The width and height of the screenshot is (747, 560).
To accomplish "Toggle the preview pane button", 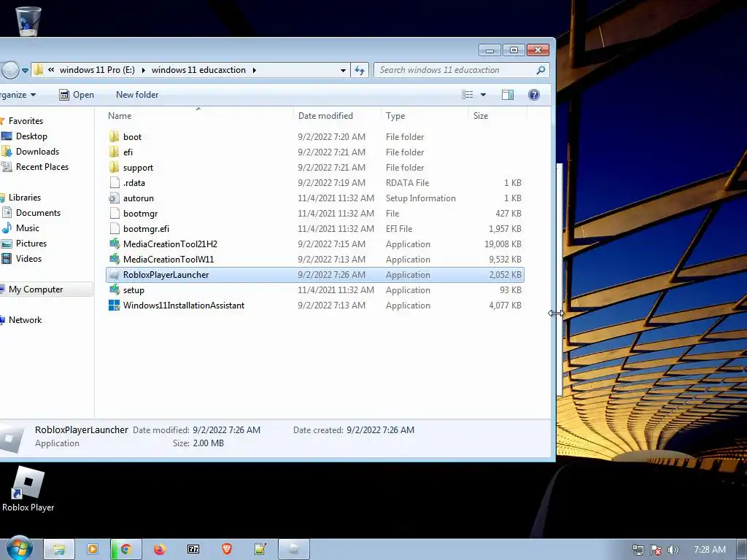I will click(x=508, y=95).
